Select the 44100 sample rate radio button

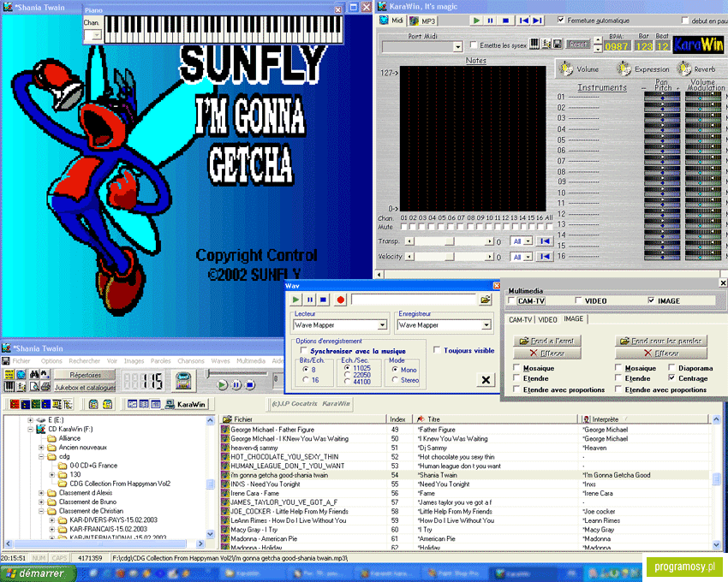(x=347, y=382)
